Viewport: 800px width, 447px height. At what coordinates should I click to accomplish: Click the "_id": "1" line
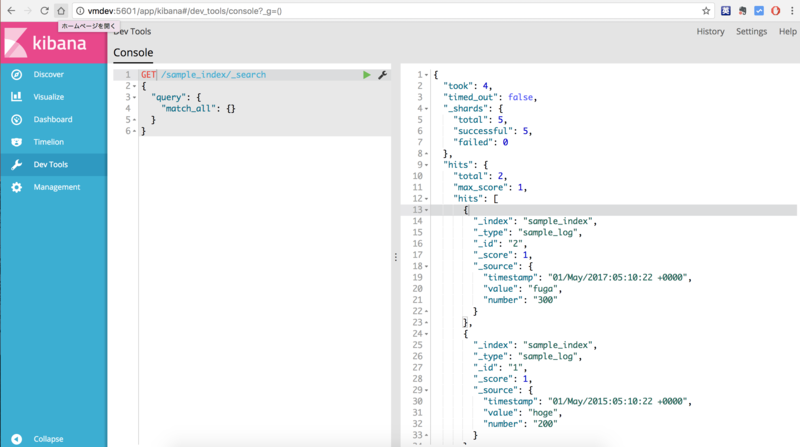click(500, 368)
